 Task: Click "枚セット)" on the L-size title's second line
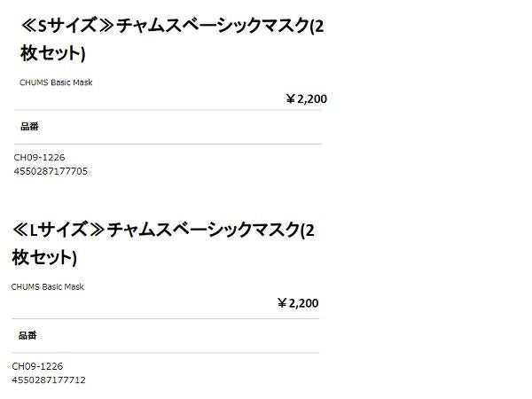[44, 258]
